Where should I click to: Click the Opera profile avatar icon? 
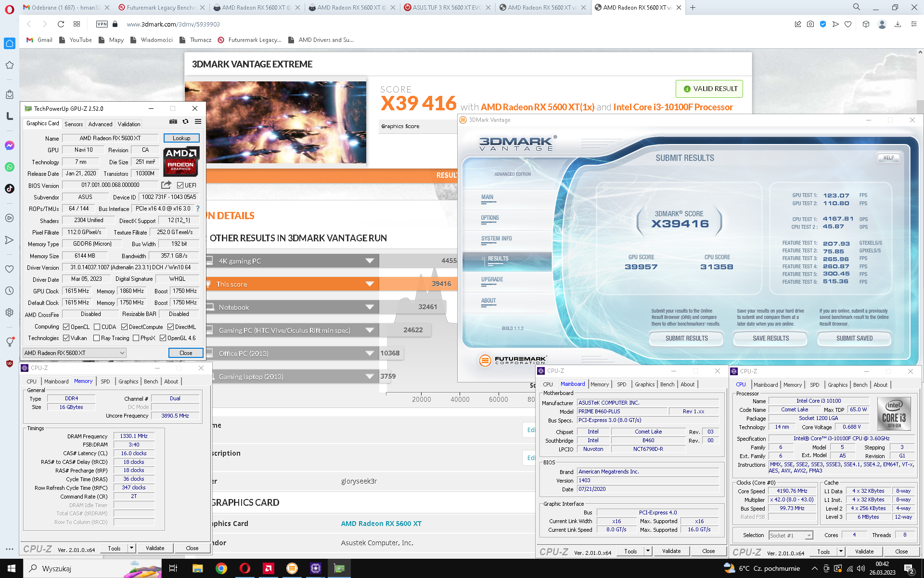click(x=882, y=24)
